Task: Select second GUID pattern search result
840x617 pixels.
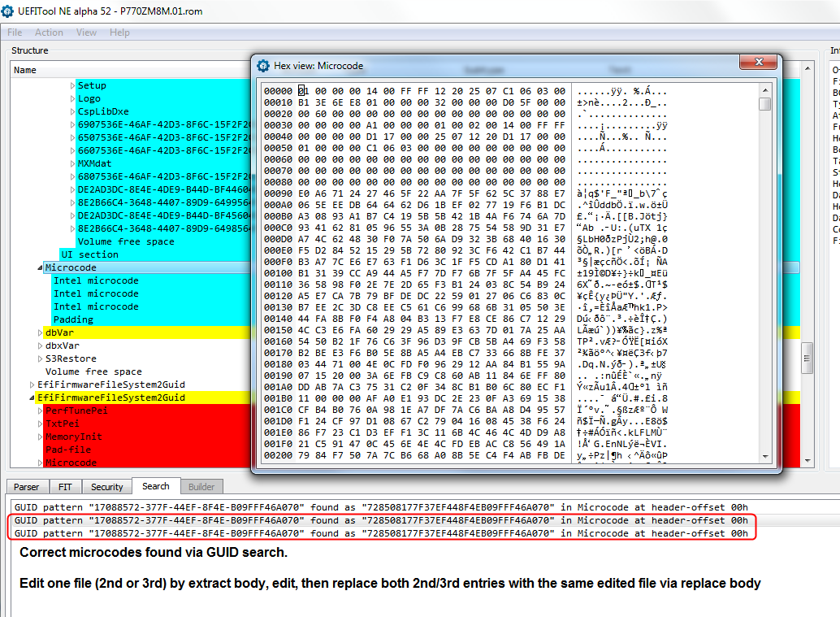Action: pyautogui.click(x=381, y=520)
